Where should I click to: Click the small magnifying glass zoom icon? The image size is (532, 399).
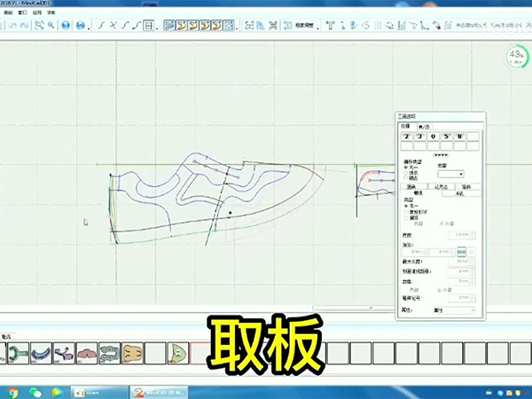[51, 26]
